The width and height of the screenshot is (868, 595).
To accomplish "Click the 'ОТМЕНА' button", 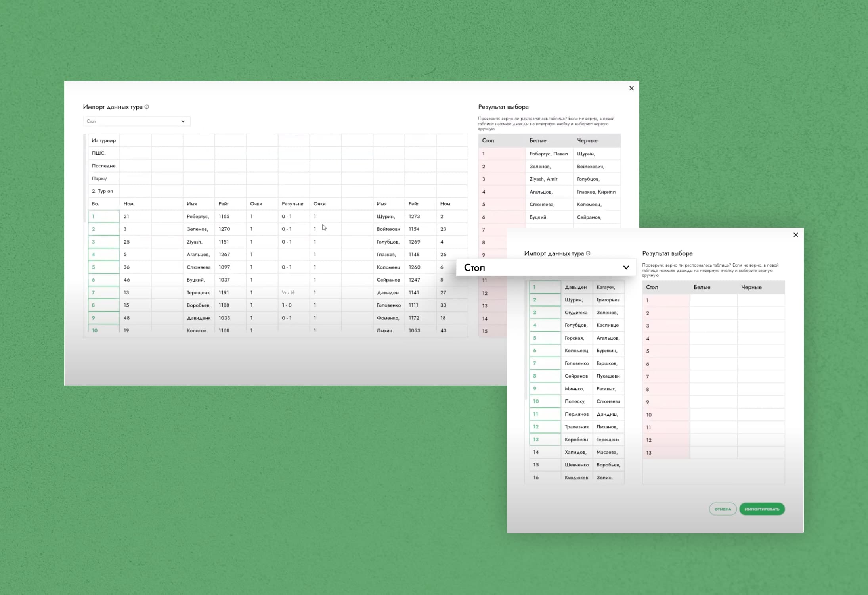I will point(723,509).
